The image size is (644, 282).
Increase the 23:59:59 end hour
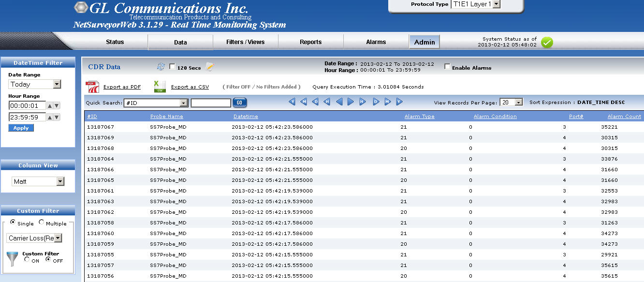50,117
